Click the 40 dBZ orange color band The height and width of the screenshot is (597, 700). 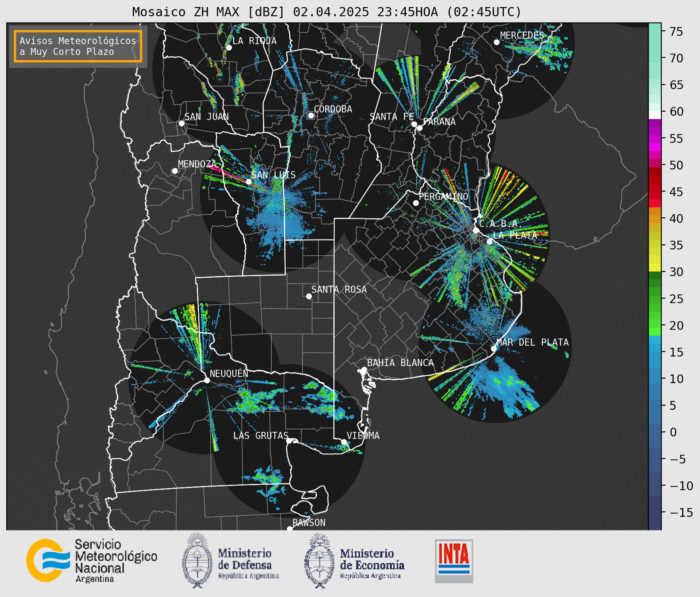[655, 219]
